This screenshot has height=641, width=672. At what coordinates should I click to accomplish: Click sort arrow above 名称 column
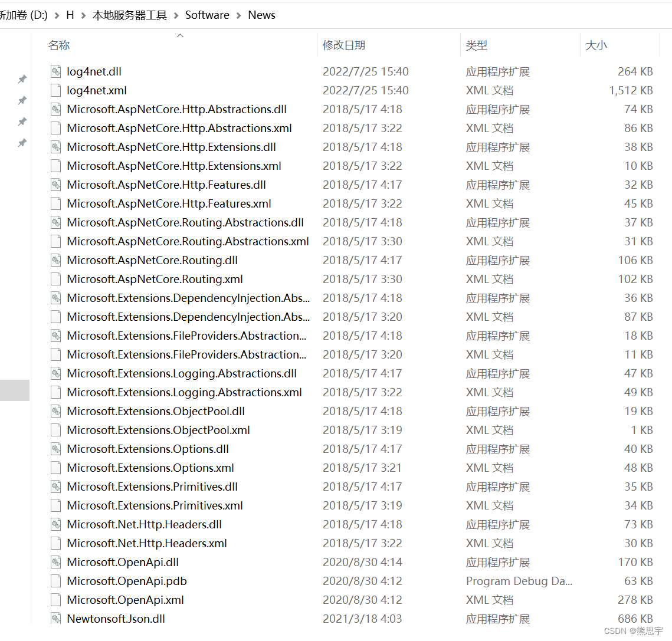[181, 35]
